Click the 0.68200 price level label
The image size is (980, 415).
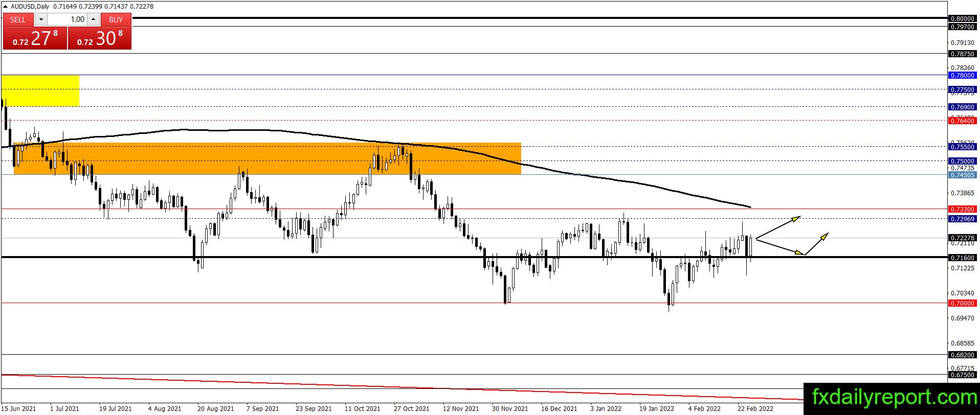(962, 355)
